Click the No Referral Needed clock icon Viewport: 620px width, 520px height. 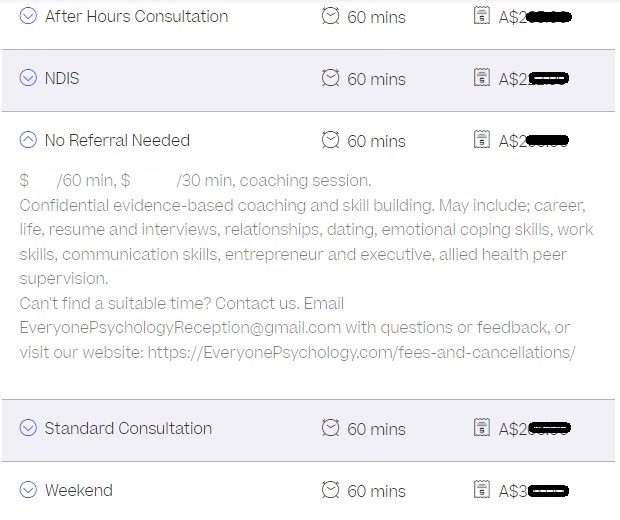[330, 141]
